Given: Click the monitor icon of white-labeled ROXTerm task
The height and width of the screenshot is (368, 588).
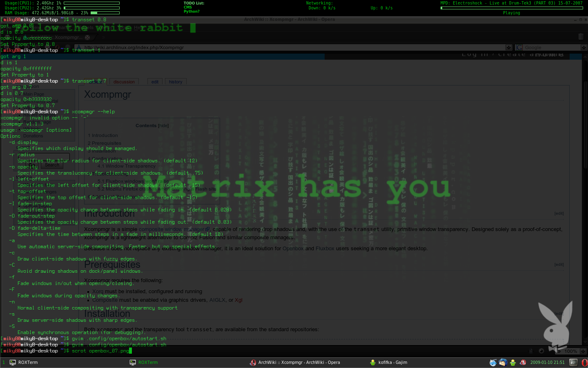Looking at the screenshot, I should 13,362.
